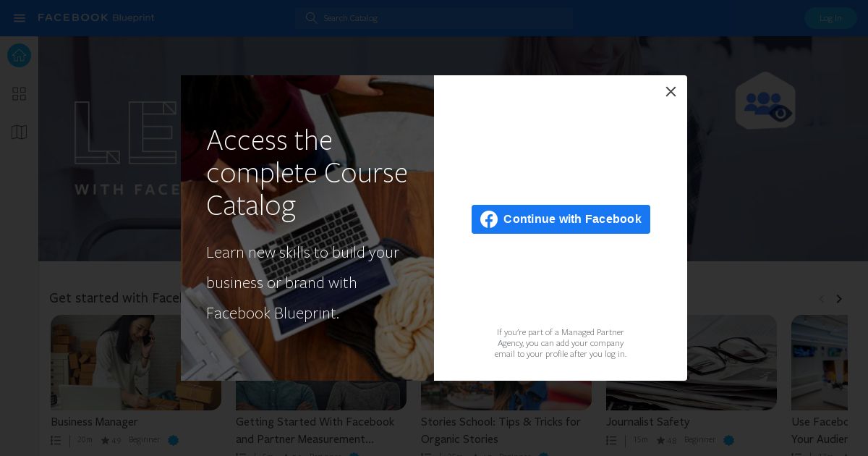The height and width of the screenshot is (456, 868).
Task: Click the audience eye icon on the banner
Action: tap(765, 101)
